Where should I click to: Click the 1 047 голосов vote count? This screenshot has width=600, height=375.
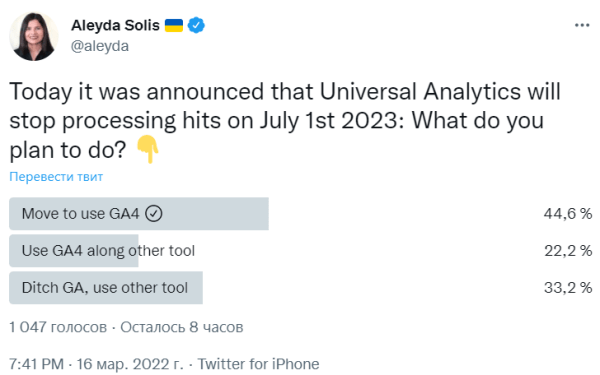(58, 327)
